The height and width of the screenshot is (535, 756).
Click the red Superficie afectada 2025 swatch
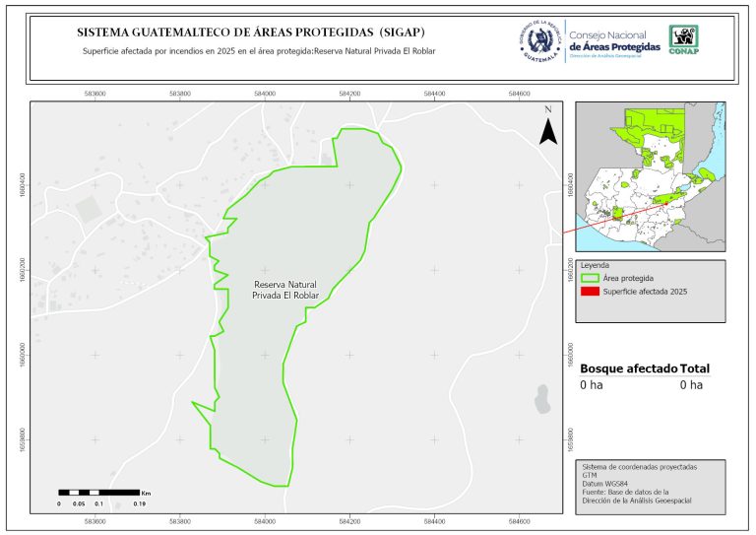pos(591,292)
